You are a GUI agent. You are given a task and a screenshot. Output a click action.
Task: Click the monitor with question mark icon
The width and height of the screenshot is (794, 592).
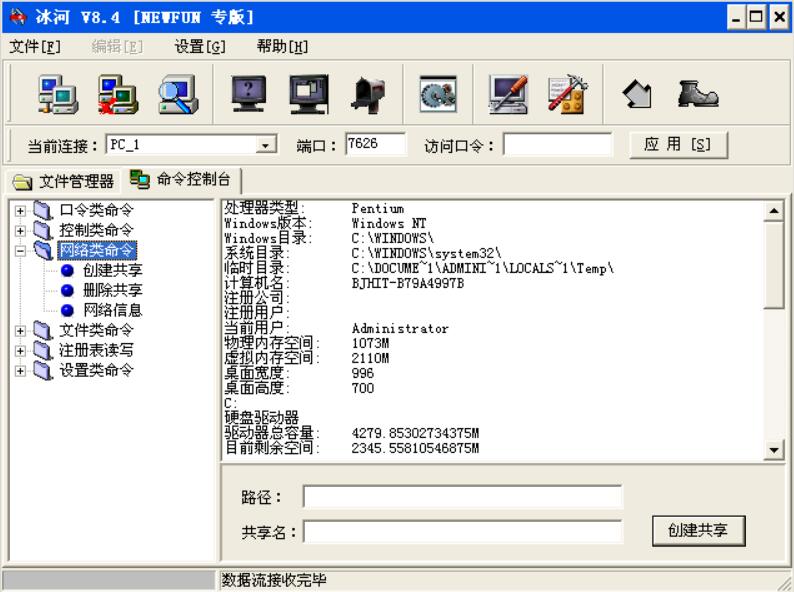[248, 94]
